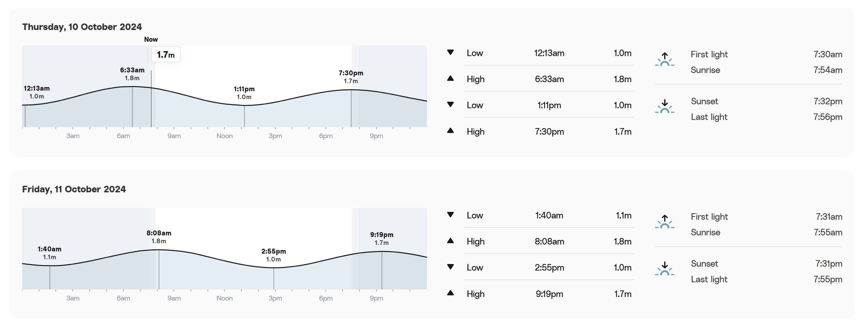Click the up triangle beside Thursday 7:30pm High
Viewport: 868px width, 325px height.
coord(450,131)
